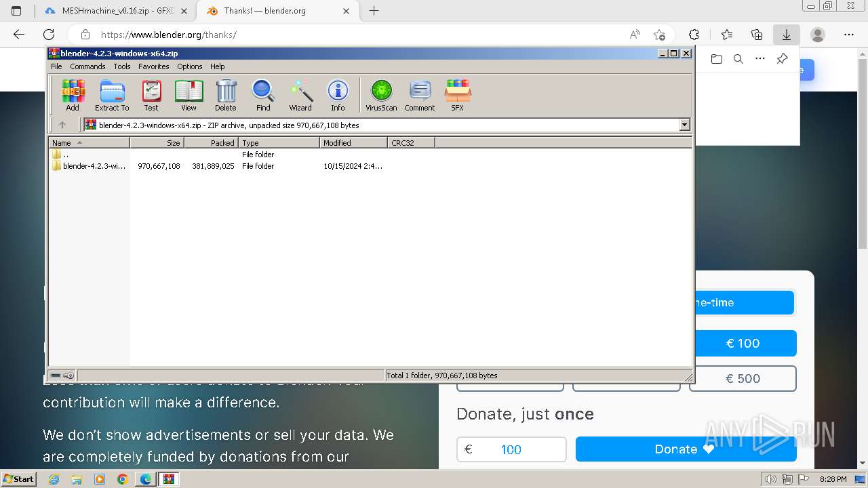Sort by Size column header
The width and height of the screenshot is (868, 488).
pos(157,142)
